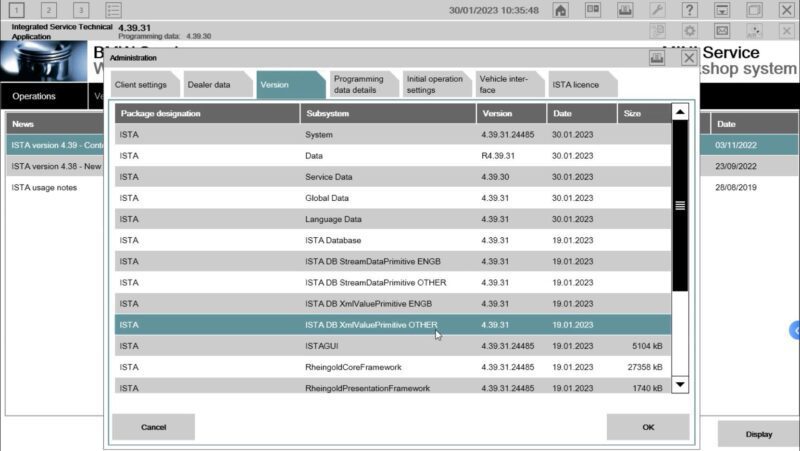800x451 pixels.
Task: Select the ISTA Database row
Action: pos(393,240)
